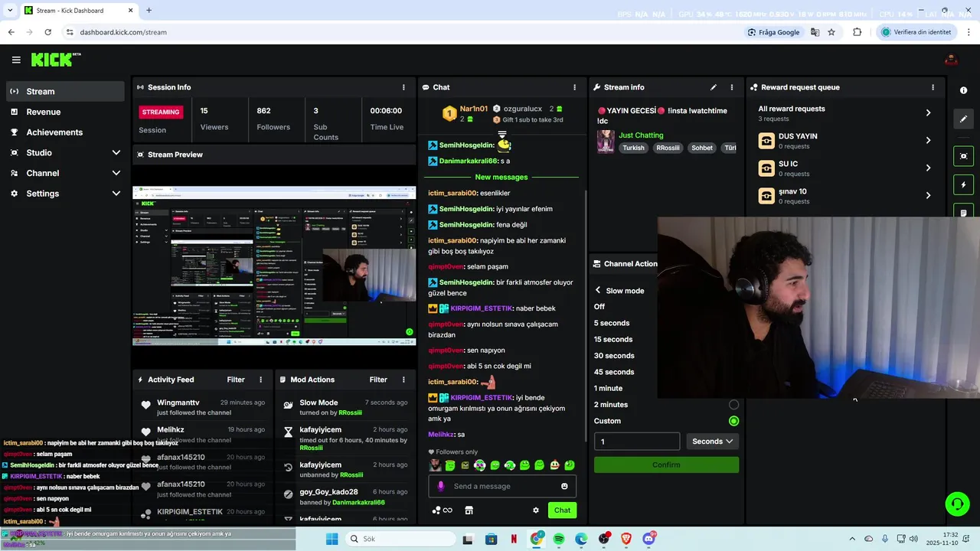Viewport: 980px width, 551px height.
Task: Open the emoji picker in message box
Action: [x=564, y=486]
